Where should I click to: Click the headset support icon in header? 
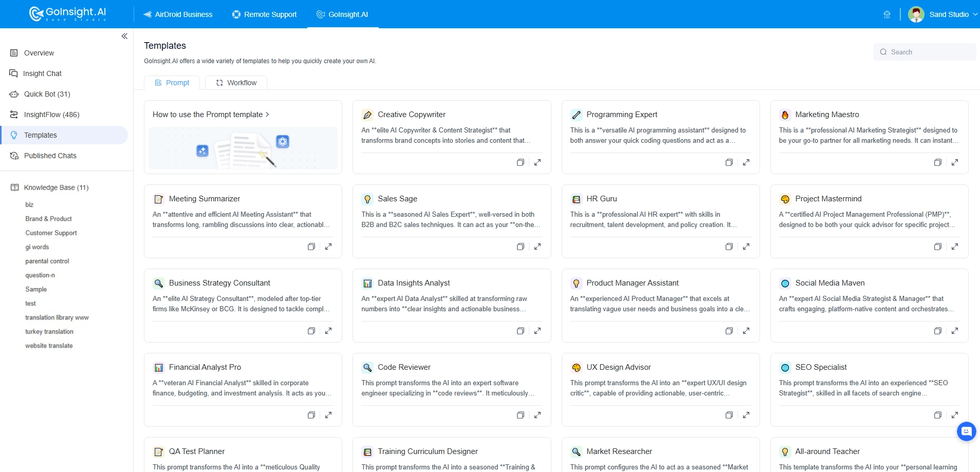pos(886,14)
